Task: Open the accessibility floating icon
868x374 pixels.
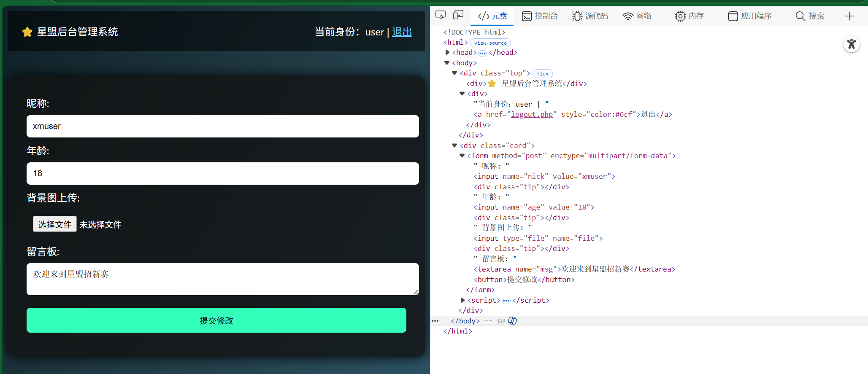Action: click(851, 44)
